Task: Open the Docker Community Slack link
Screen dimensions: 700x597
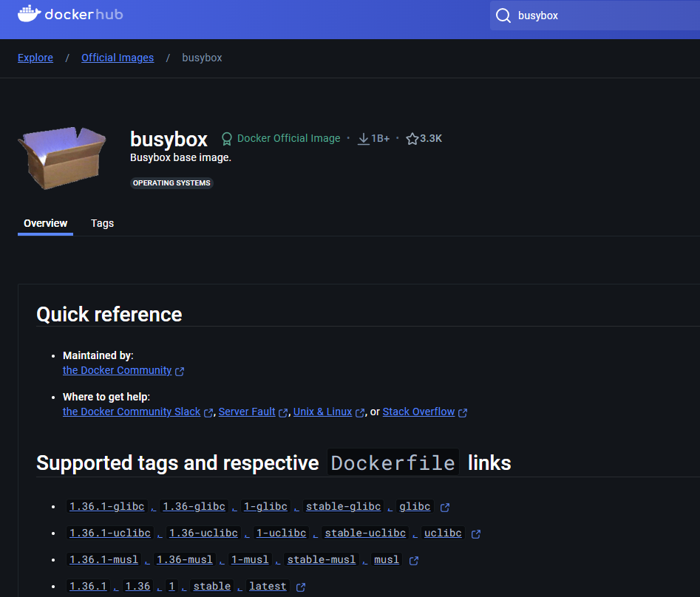Action: click(x=132, y=412)
